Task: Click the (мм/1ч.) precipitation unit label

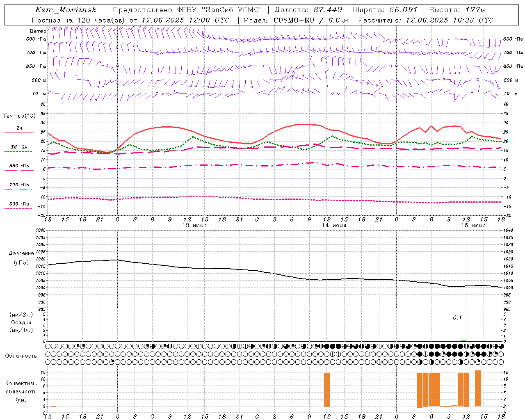Action: pyautogui.click(x=21, y=330)
